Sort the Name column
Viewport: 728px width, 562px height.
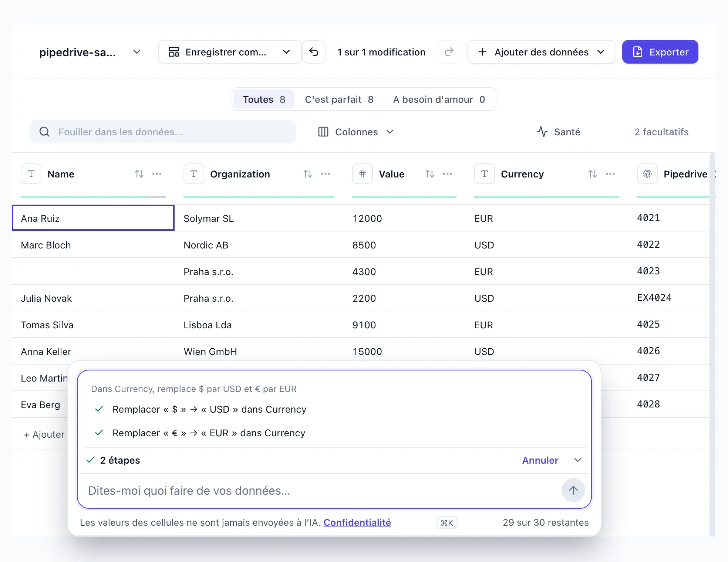pos(139,174)
